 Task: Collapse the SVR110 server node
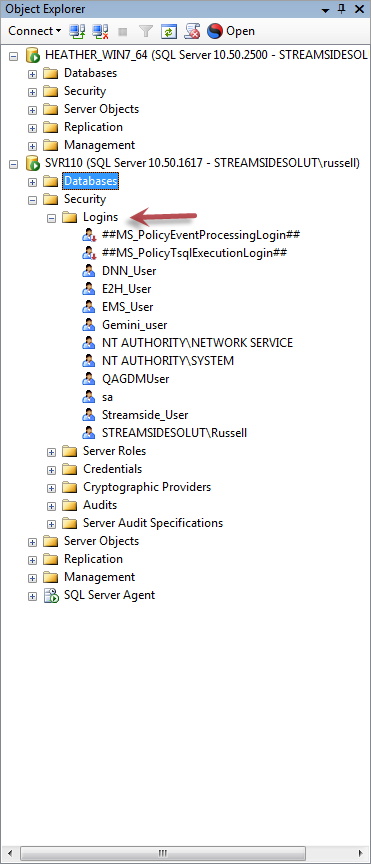(x=14, y=164)
